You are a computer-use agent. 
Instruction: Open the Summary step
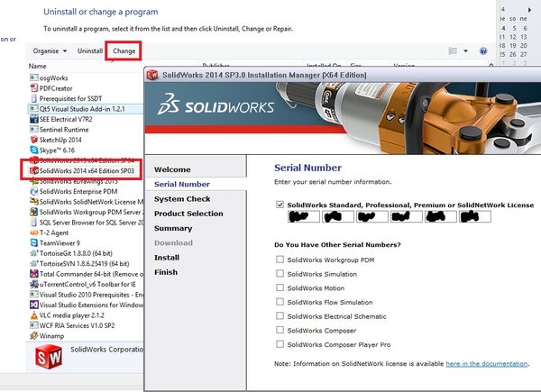pyautogui.click(x=173, y=228)
